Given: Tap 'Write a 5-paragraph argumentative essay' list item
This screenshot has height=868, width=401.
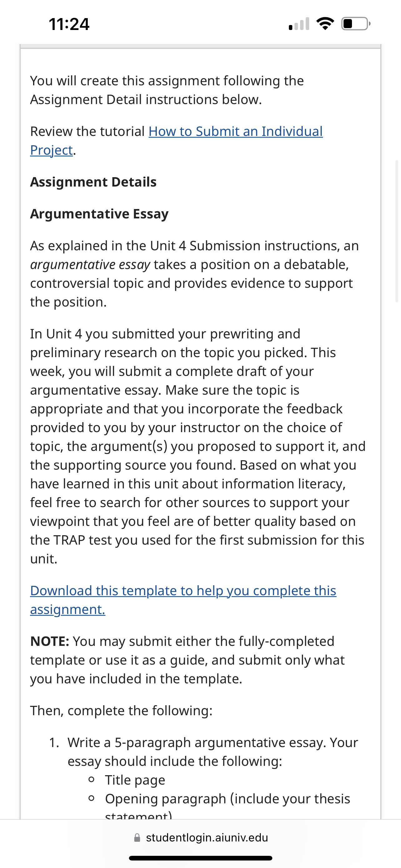Looking at the screenshot, I should pyautogui.click(x=213, y=752).
